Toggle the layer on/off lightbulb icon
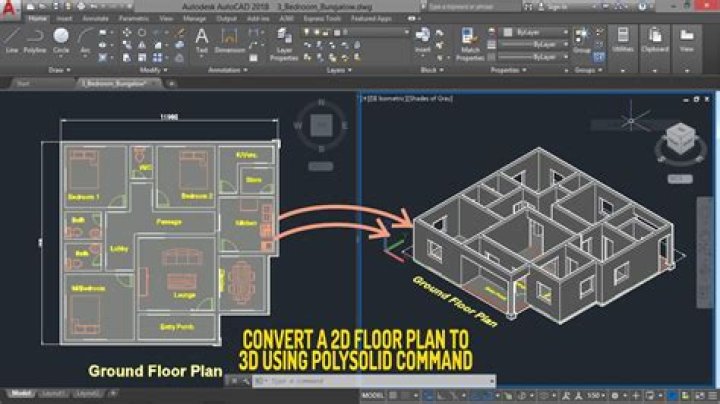This screenshot has height=404, width=720. 306,32
